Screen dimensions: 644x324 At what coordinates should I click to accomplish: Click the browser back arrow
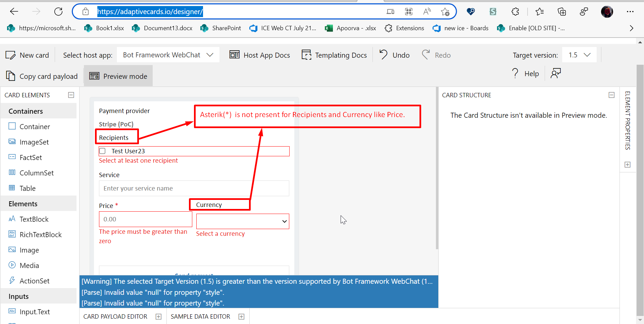14,12
